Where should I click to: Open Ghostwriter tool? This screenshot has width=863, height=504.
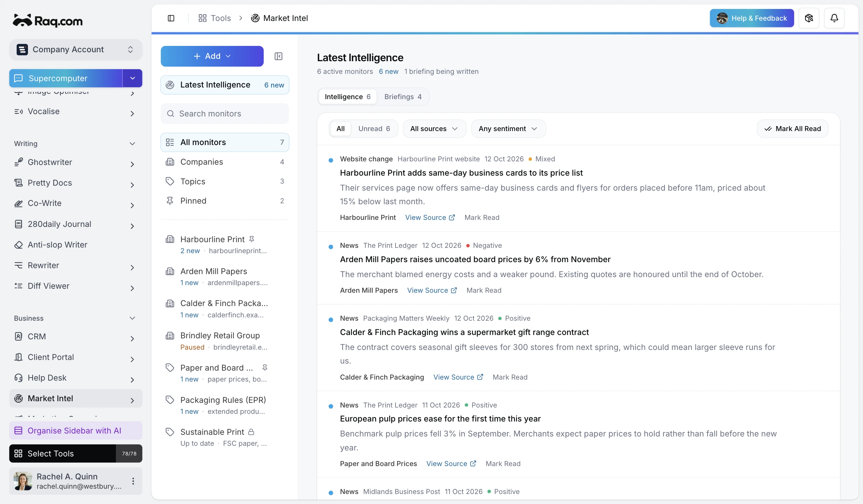(x=76, y=162)
